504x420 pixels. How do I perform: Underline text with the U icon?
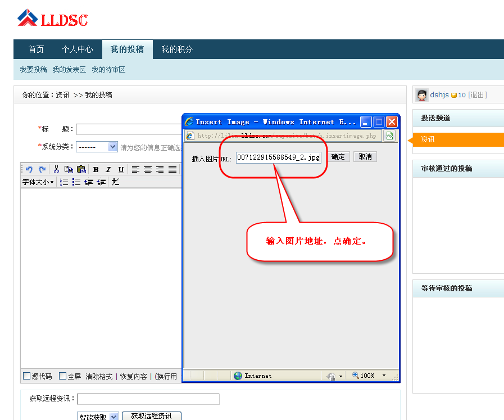pos(120,169)
